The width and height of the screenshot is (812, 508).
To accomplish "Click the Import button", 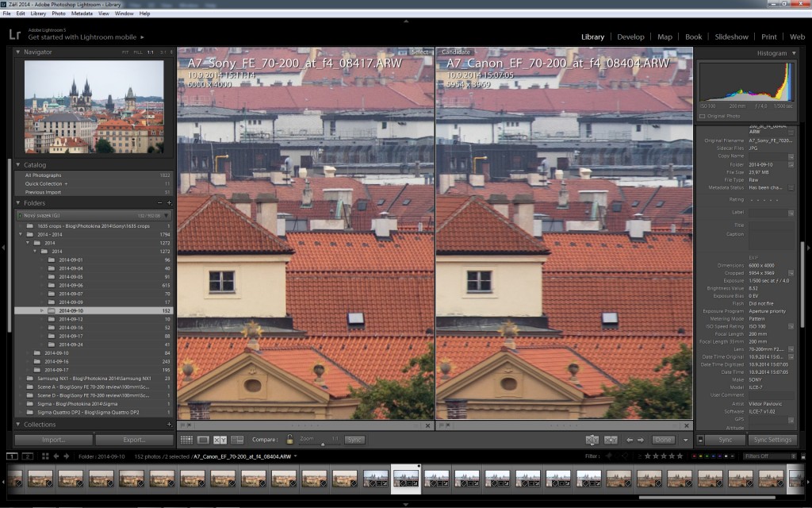I will point(53,440).
